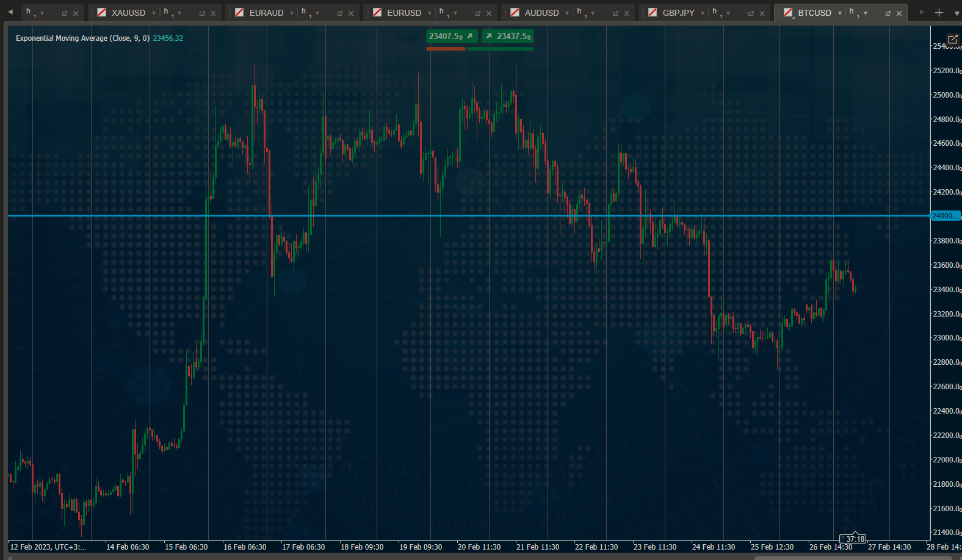The height and width of the screenshot is (560, 962).
Task: Click the green buy sentiment bar
Action: click(x=501, y=49)
